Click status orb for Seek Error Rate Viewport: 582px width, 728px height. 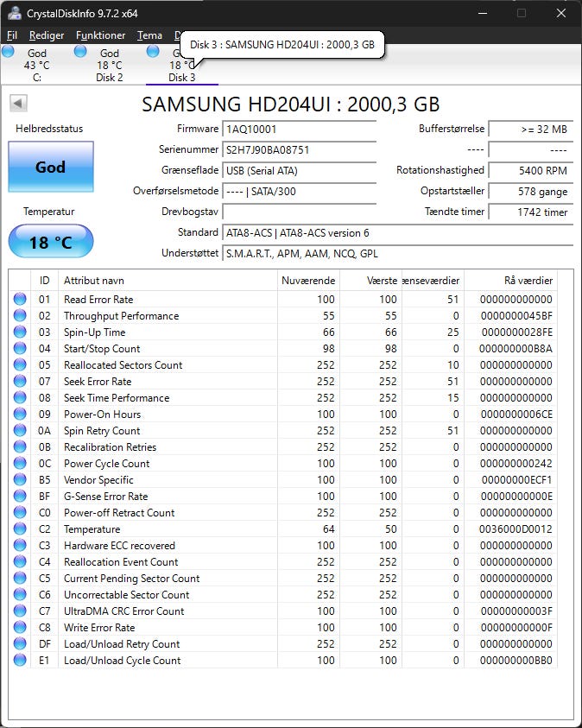pyautogui.click(x=20, y=381)
